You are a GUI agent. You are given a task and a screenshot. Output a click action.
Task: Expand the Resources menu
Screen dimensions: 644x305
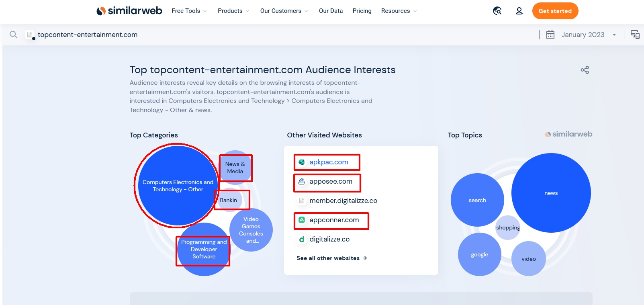point(399,11)
